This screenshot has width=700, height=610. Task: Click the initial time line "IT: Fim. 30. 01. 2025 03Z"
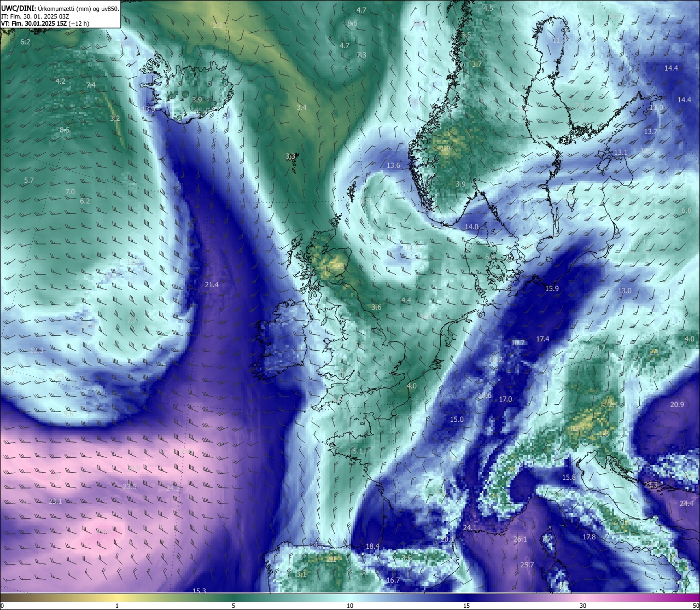35,16
